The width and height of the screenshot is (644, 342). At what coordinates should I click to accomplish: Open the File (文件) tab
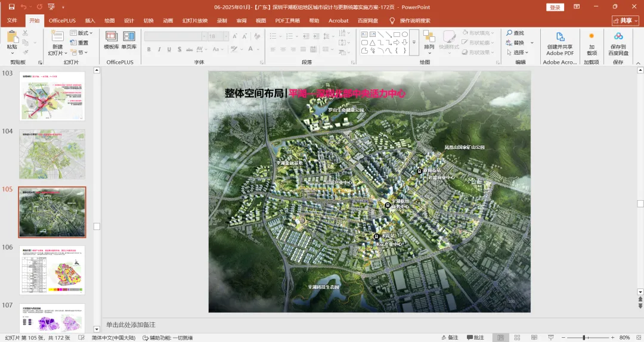(12, 20)
